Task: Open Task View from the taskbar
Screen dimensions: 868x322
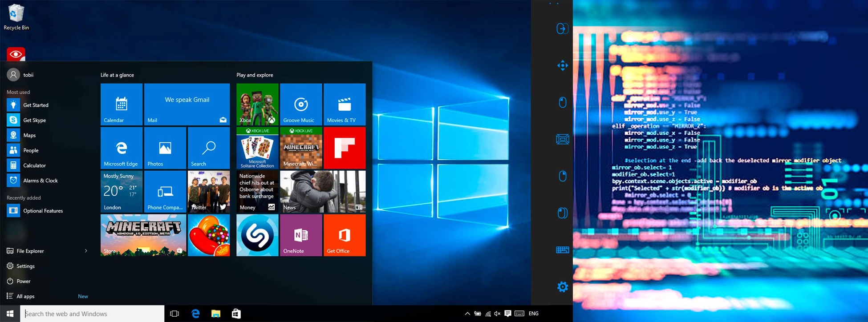Action: 174,314
